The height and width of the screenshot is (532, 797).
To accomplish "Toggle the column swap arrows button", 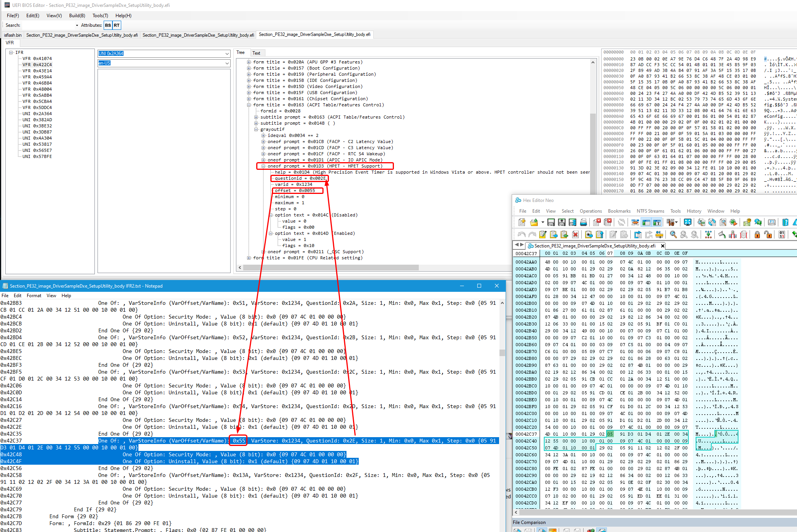I will point(635,222).
